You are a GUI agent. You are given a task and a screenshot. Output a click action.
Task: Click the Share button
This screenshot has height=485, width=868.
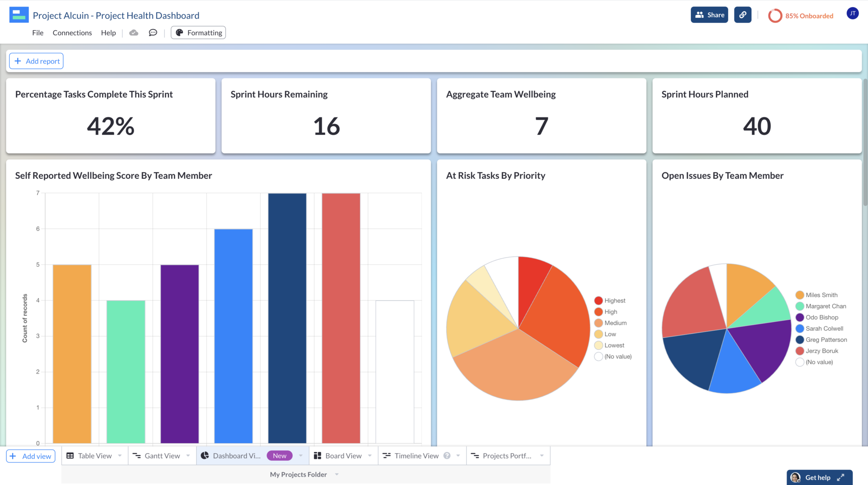709,15
